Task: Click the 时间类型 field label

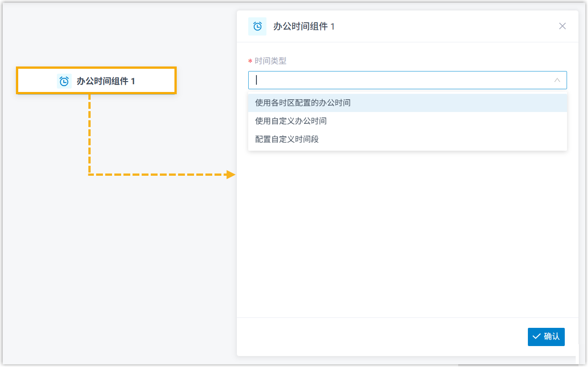Action: (x=271, y=61)
